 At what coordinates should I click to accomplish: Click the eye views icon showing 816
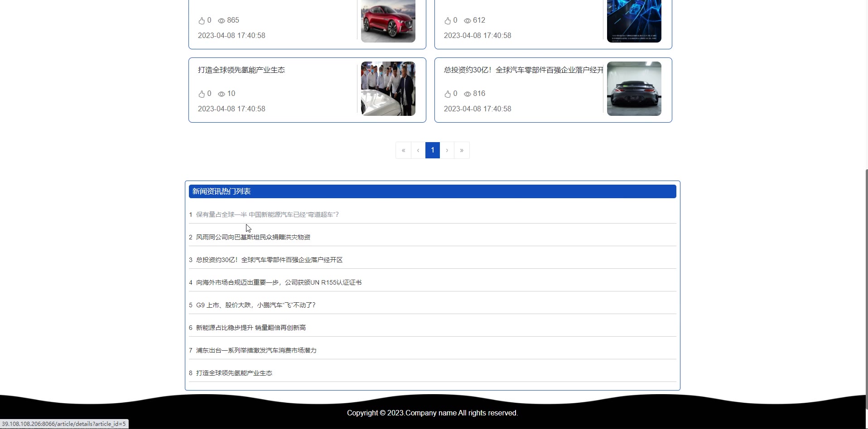(468, 94)
